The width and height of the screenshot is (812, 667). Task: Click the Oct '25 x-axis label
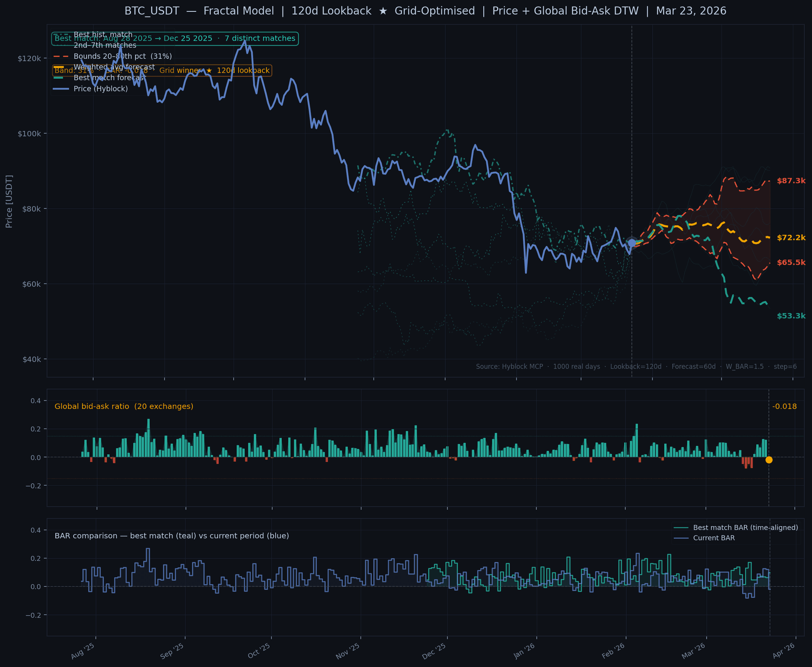pos(259,651)
